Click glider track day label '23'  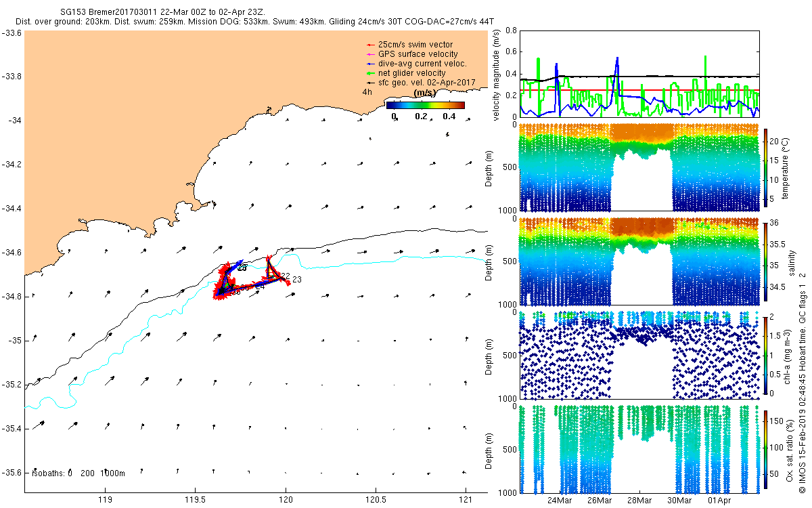297,280
